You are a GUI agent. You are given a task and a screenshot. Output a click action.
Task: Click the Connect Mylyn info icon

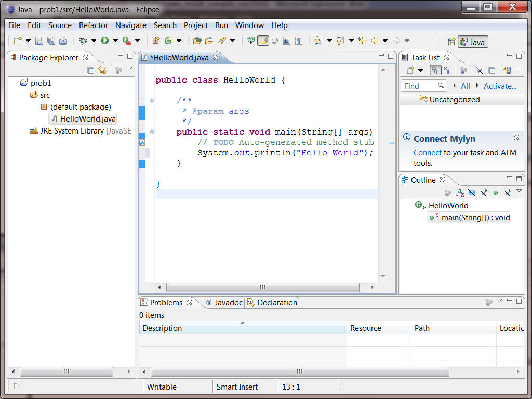pyautogui.click(x=406, y=137)
